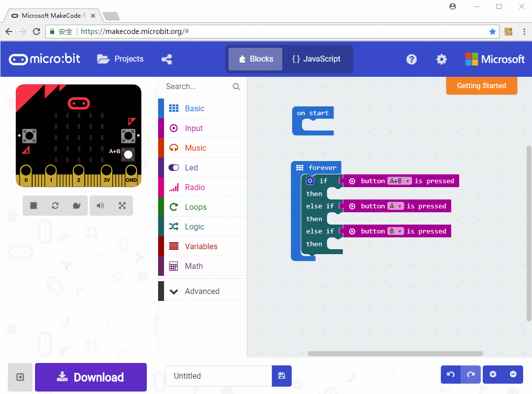Collapse the simulator panel
The image size is (532, 394).
tap(20, 377)
